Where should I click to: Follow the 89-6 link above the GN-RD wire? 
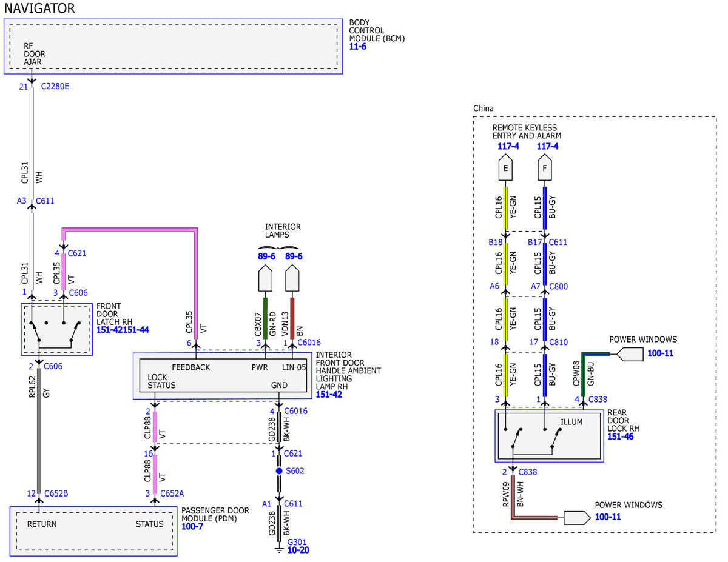click(268, 256)
